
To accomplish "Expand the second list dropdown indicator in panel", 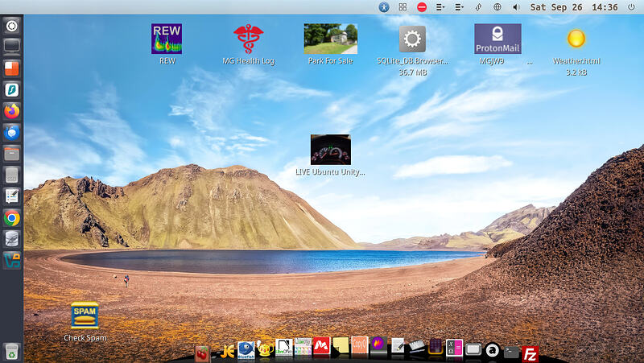I will [x=459, y=7].
